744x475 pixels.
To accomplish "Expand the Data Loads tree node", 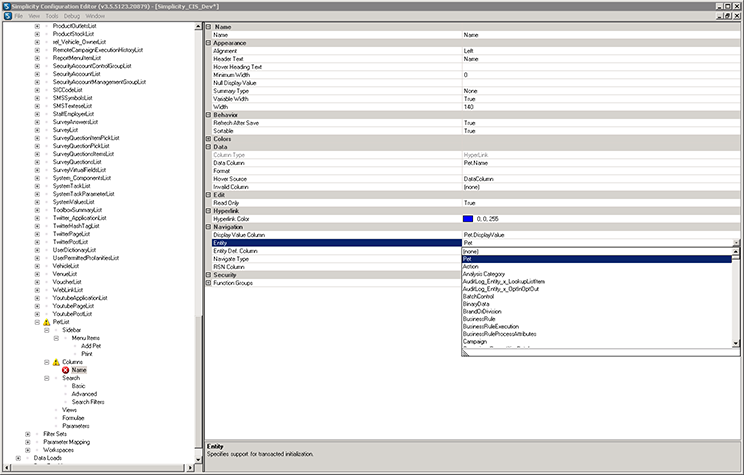I will click(18, 458).
